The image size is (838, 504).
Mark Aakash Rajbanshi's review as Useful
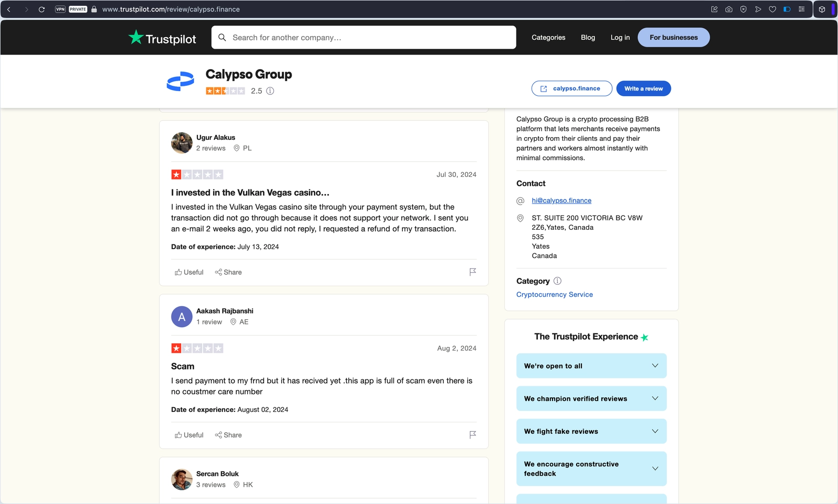(189, 435)
